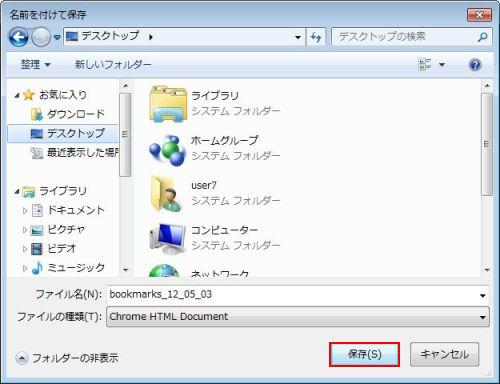Image resolution: width=500 pixels, height=384 pixels.
Task: Close the 名前を付けて保存 dialog
Action: coord(479,15)
